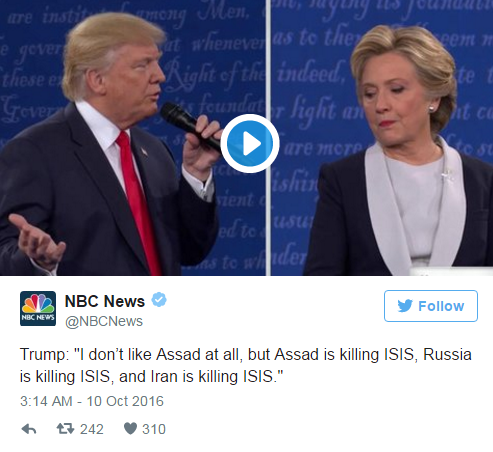
Task: Retweet using the retweet arrows icon
Action: pos(65,429)
